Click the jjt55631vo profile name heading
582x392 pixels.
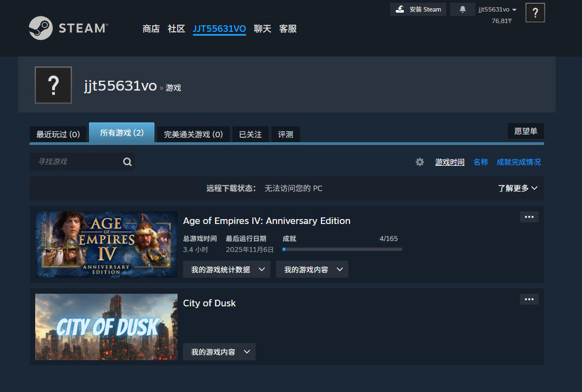pyautogui.click(x=120, y=86)
